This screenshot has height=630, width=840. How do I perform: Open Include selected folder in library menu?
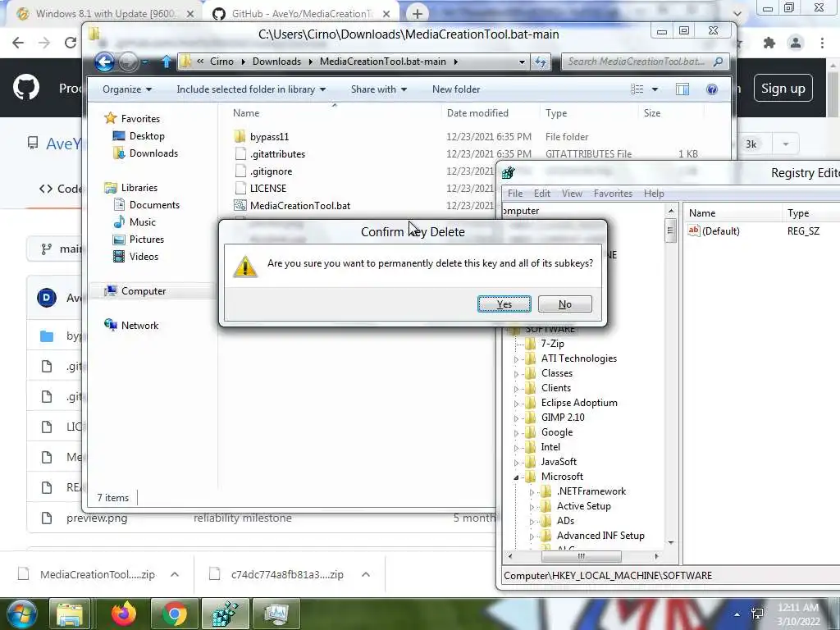click(x=251, y=89)
